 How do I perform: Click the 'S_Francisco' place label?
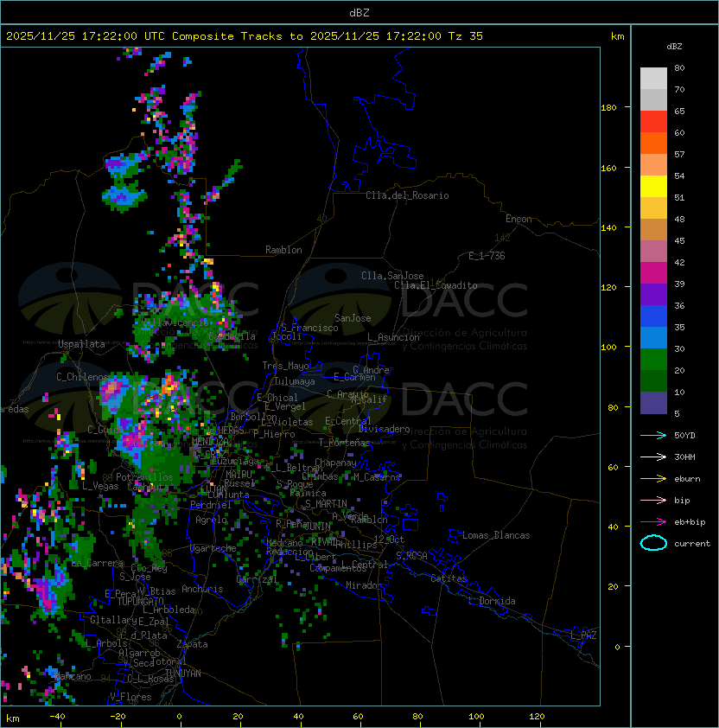[309, 328]
